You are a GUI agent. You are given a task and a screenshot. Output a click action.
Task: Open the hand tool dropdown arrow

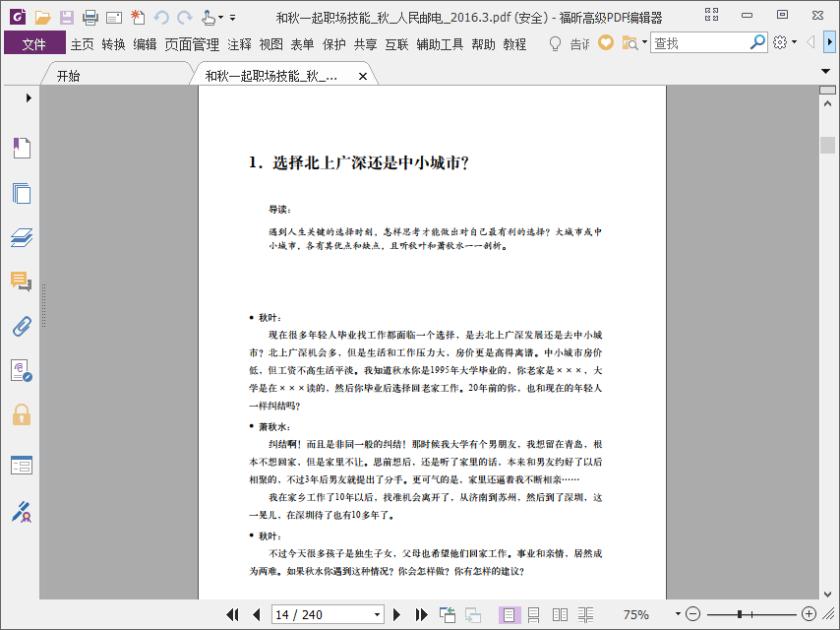pyautogui.click(x=220, y=18)
